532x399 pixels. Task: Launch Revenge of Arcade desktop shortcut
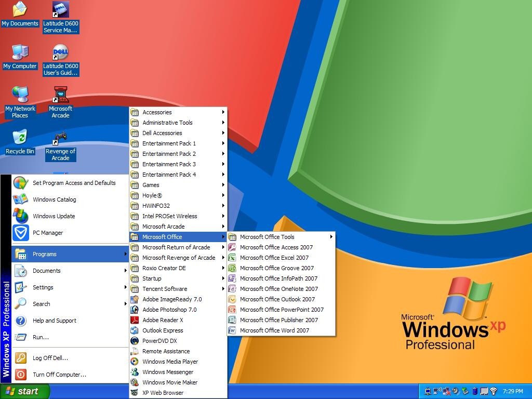[x=61, y=145]
